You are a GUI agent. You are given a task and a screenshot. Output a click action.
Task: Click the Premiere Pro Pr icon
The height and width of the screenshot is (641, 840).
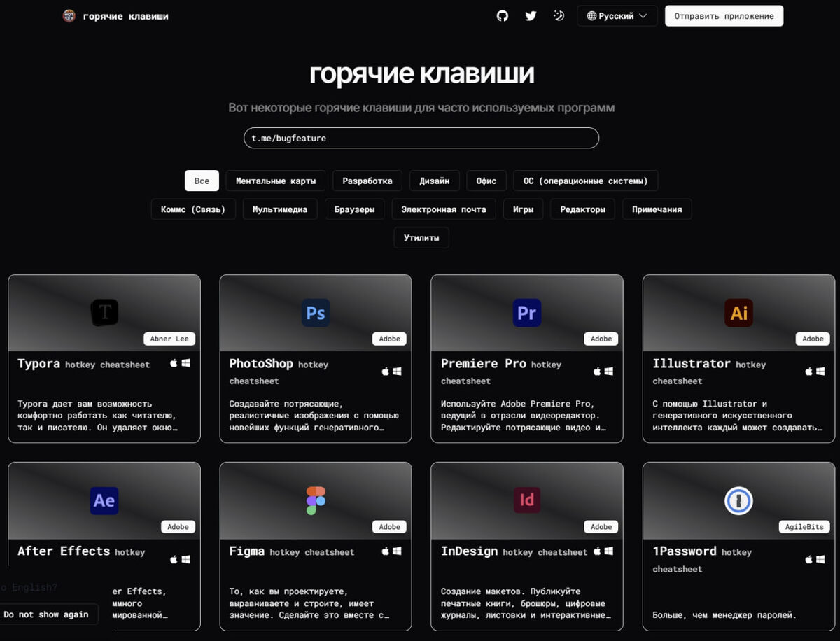pos(527,312)
